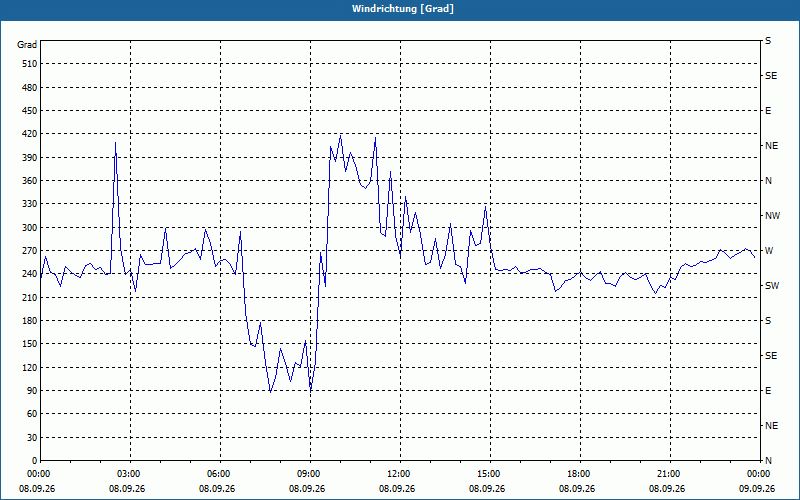The height and width of the screenshot is (500, 800).
Task: Click the 03:00 time label
Action: (x=130, y=473)
